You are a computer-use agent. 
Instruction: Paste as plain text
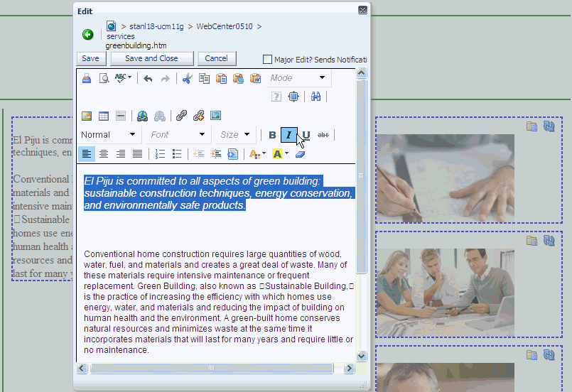point(238,78)
